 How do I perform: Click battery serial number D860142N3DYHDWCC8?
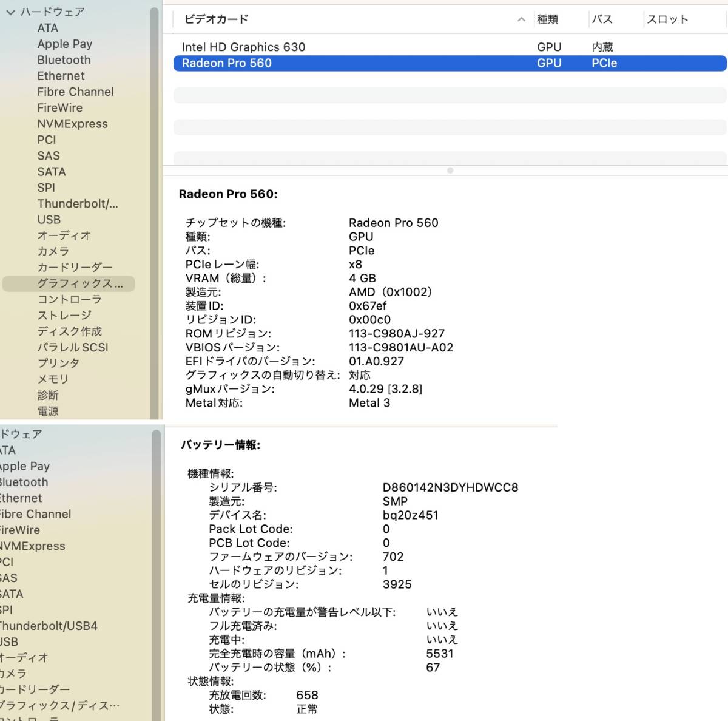(450, 487)
